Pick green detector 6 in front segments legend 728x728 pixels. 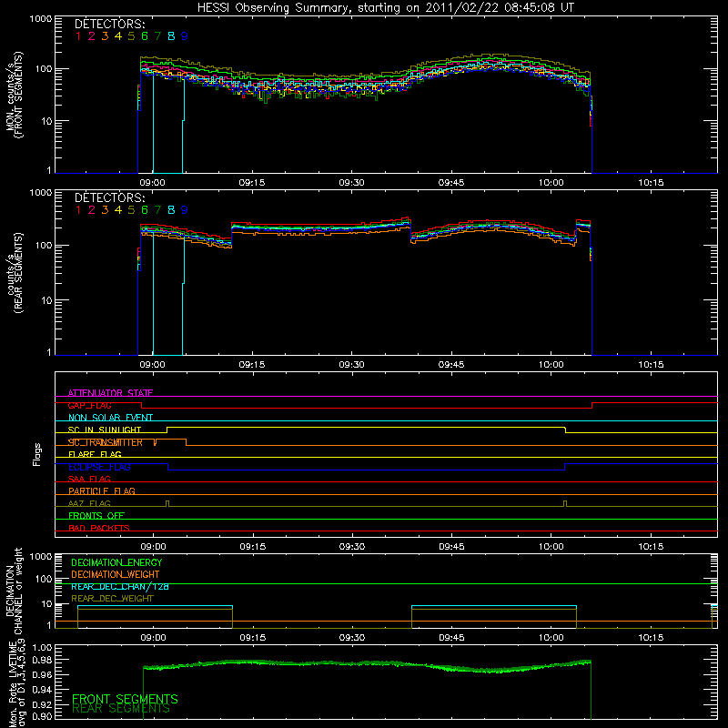[x=145, y=36]
